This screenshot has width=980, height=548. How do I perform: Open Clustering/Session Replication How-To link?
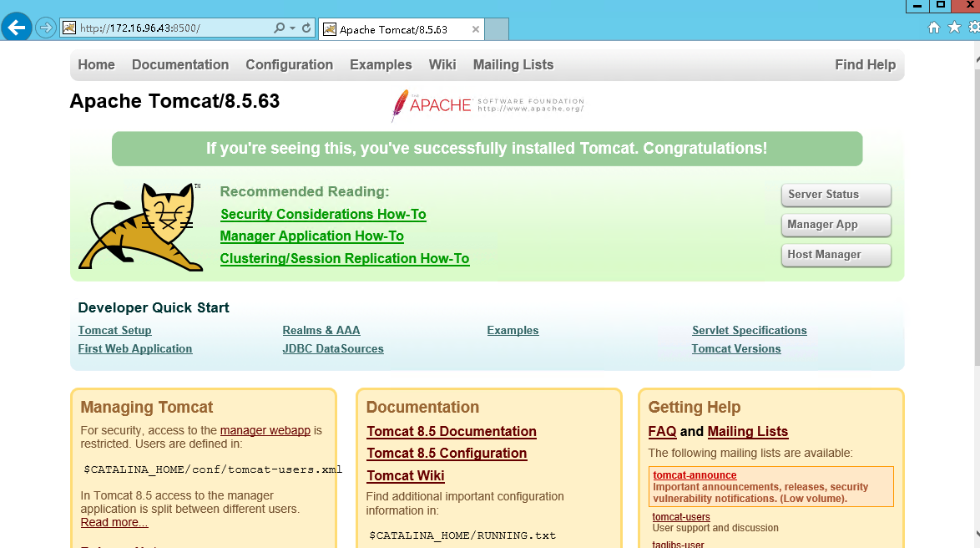pyautogui.click(x=345, y=259)
